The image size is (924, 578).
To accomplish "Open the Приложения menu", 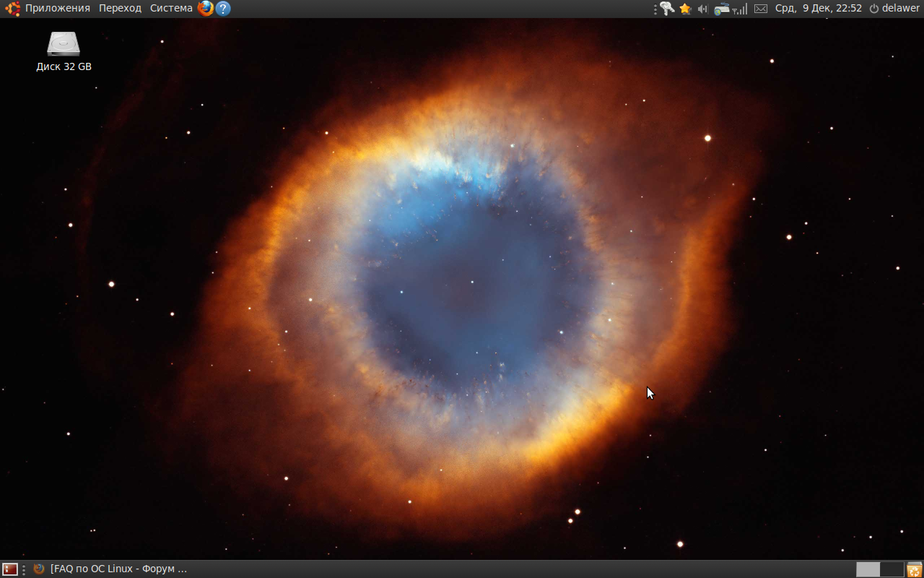I will coord(58,9).
